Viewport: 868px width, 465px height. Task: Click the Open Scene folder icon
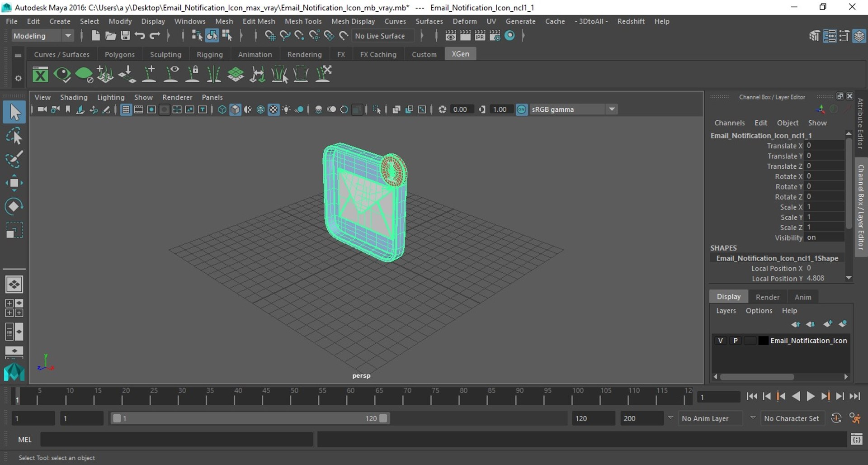tap(110, 36)
